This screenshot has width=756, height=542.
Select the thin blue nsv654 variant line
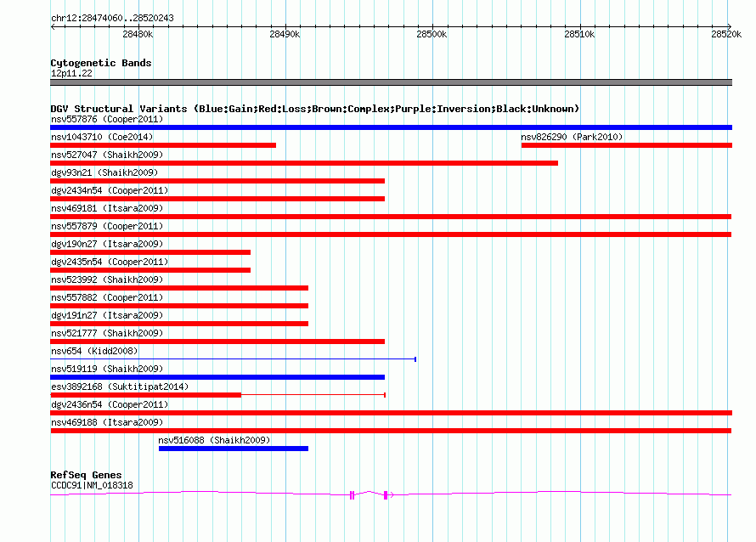pyautogui.click(x=234, y=359)
